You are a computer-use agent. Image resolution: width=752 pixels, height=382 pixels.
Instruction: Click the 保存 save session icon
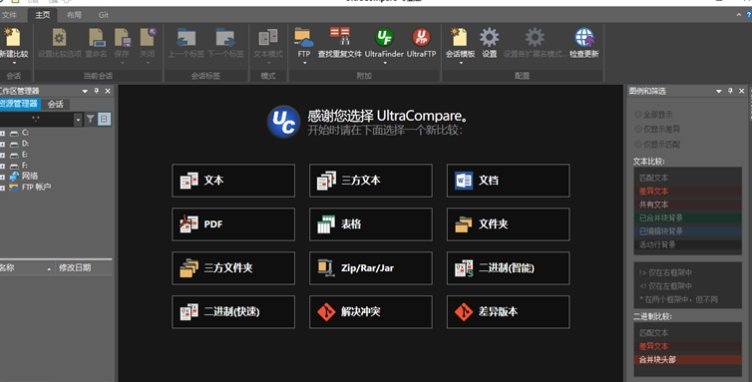(x=122, y=37)
